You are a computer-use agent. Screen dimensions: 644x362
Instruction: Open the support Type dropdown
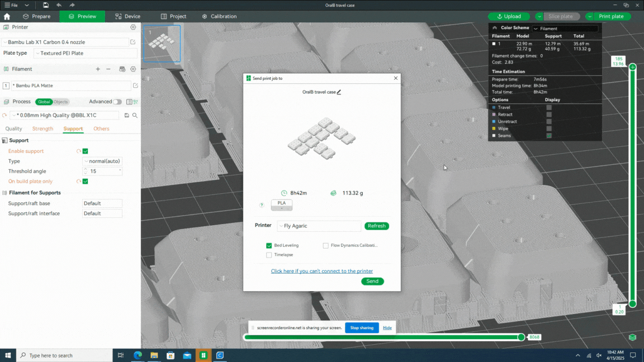pos(102,161)
